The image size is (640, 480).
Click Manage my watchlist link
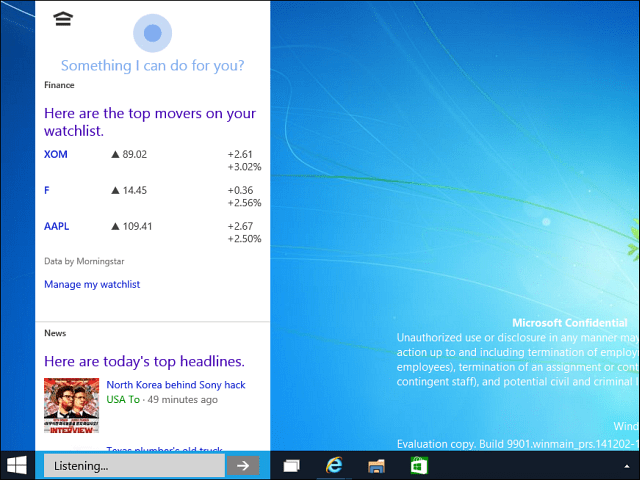pos(92,284)
